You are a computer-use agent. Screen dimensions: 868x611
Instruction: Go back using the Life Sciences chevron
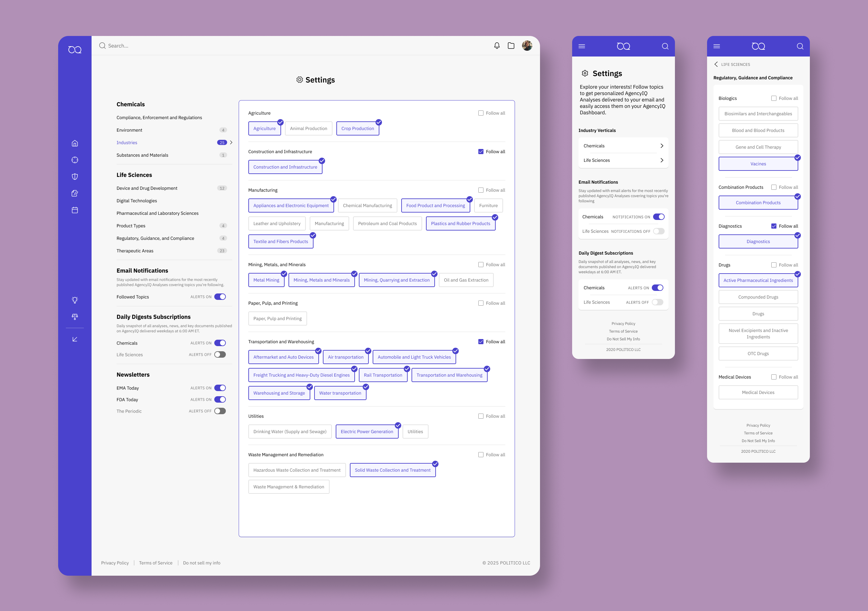click(x=716, y=64)
